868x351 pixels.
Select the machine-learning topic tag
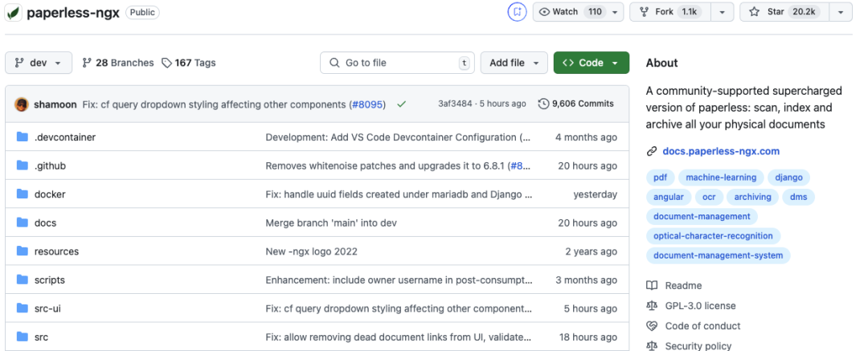pos(721,178)
